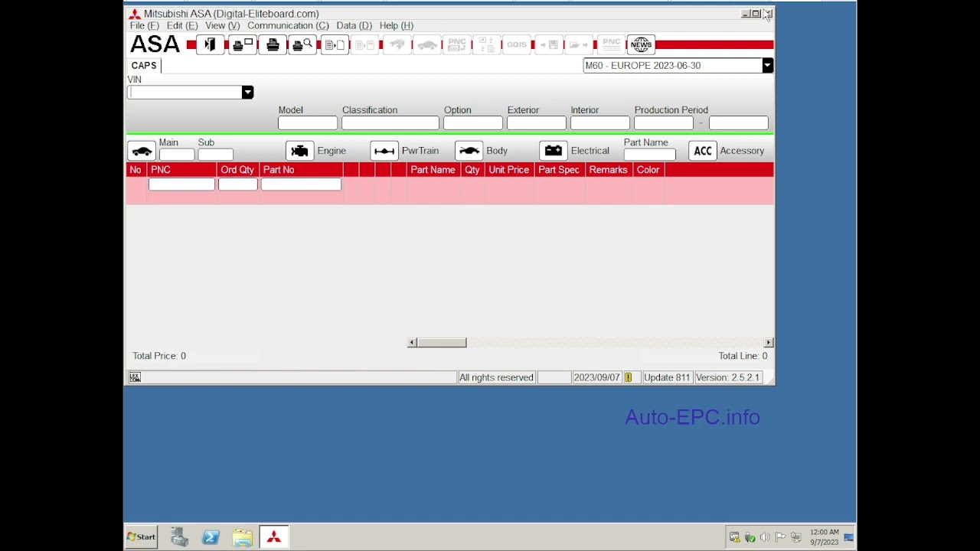Image resolution: width=980 pixels, height=551 pixels.
Task: Focus the Production Period start field
Action: pos(664,123)
